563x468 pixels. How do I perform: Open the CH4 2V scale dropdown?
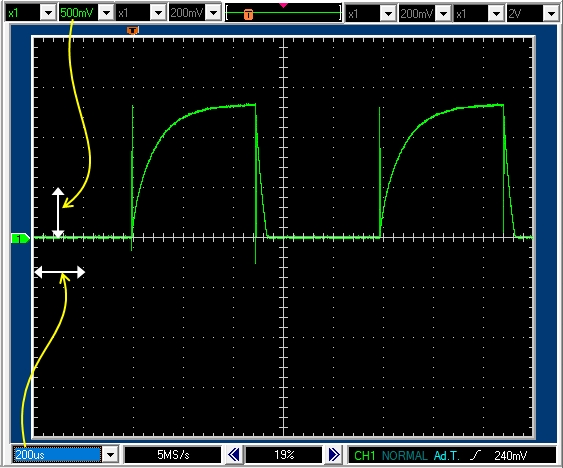[551, 14]
